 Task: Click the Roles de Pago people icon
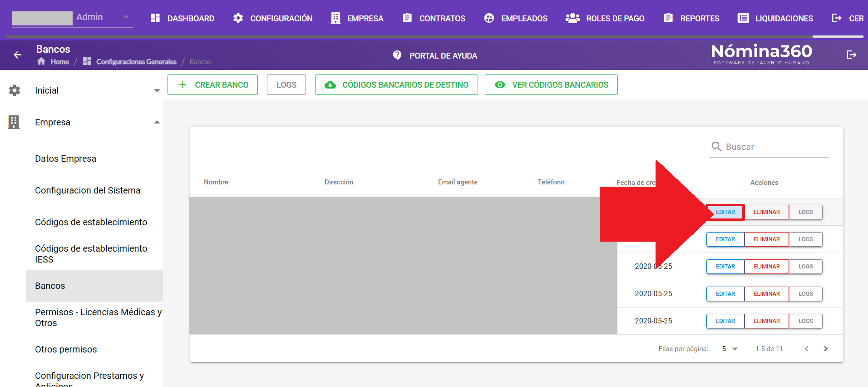click(x=572, y=18)
